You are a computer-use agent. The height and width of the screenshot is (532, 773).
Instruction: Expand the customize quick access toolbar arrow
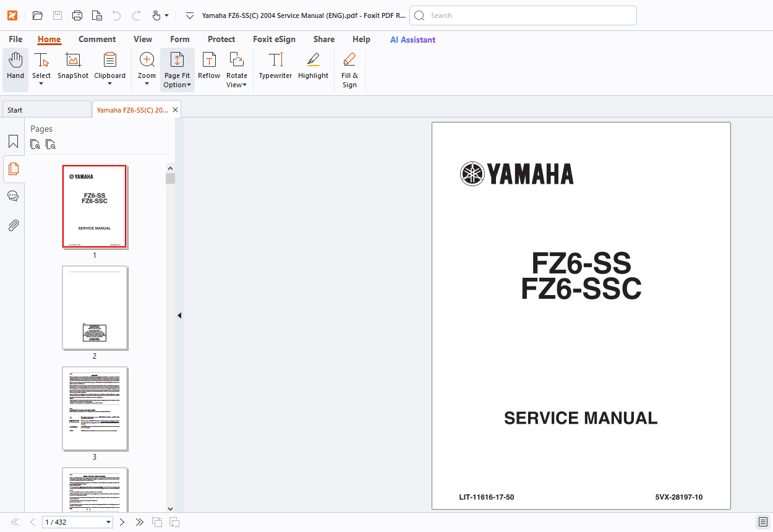190,15
